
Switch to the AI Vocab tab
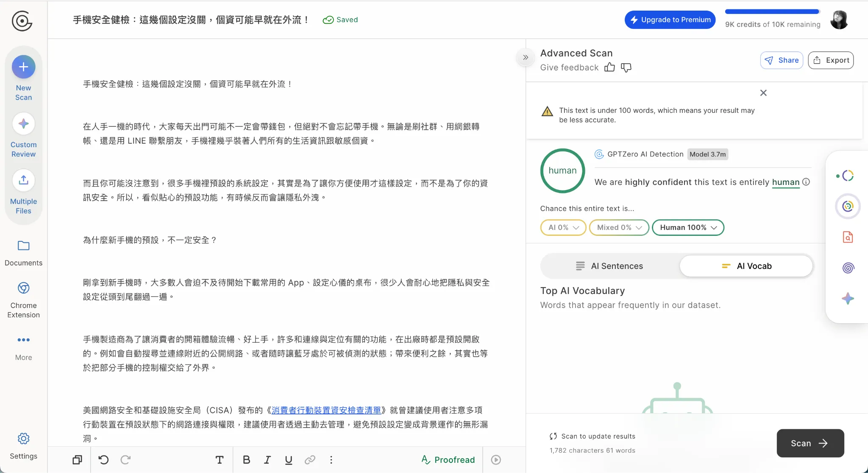coord(746,266)
